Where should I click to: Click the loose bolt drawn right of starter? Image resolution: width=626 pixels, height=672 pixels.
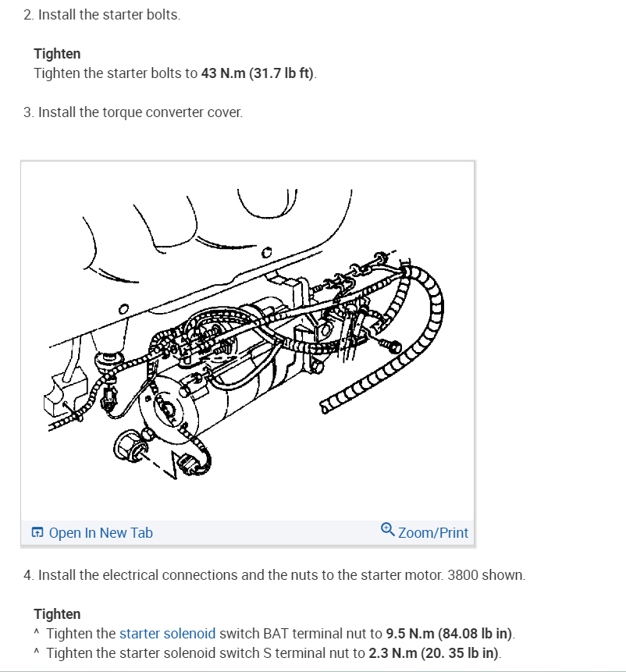point(389,344)
